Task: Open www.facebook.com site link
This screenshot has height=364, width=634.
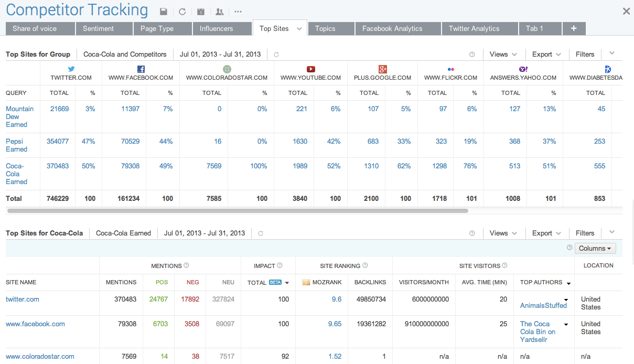Action: click(35, 324)
